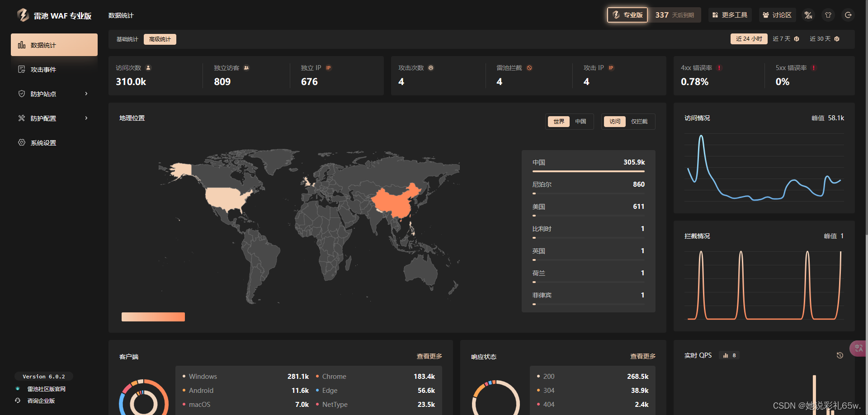
Task: Open the 数据统计 sidebar chart icon
Action: point(21,45)
